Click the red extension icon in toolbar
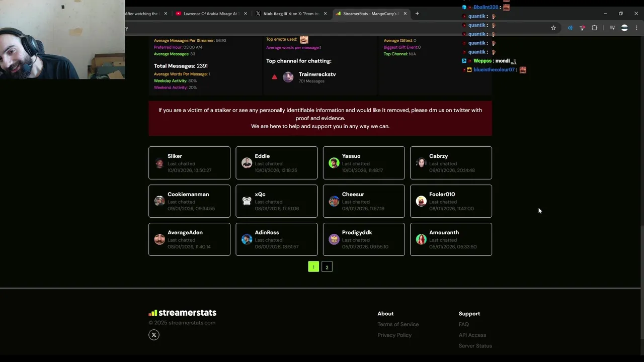This screenshot has width=644, height=362. coord(582,28)
